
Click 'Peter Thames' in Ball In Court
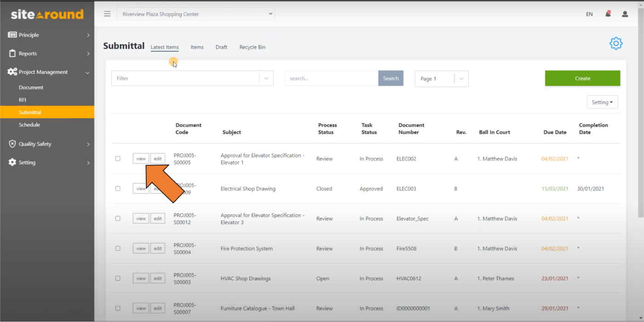(498, 278)
